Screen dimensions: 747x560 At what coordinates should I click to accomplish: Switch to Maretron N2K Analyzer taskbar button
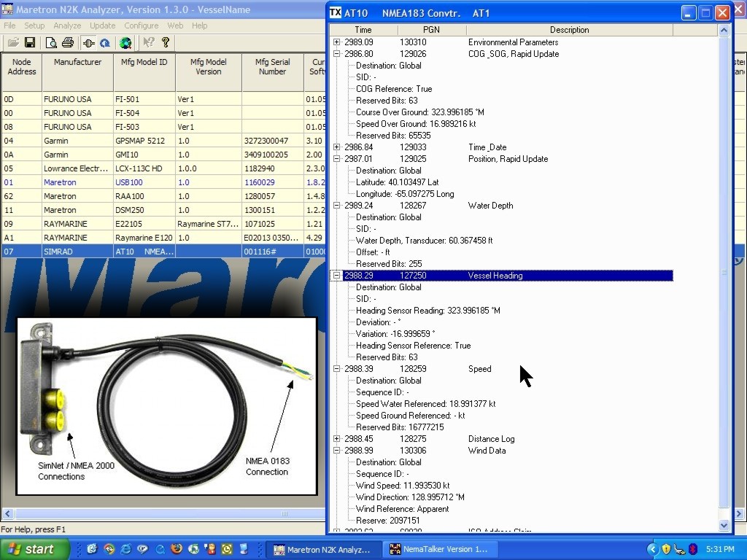(x=323, y=549)
